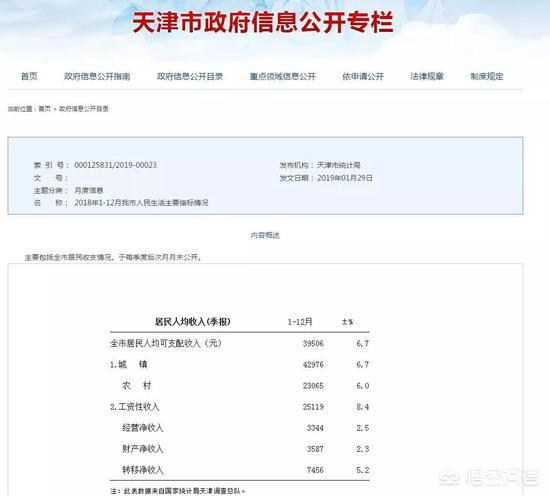The width and height of the screenshot is (550, 496).
Task: Click the 8.4 growth value
Action: pos(363,407)
